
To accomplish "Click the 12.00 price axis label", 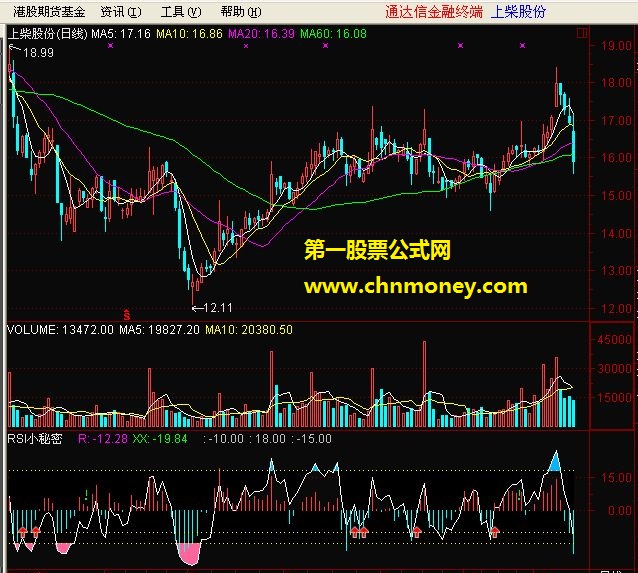I will click(x=617, y=308).
